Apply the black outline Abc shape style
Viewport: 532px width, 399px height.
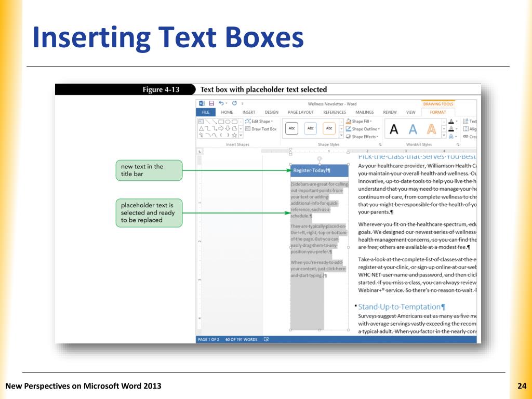(x=292, y=129)
